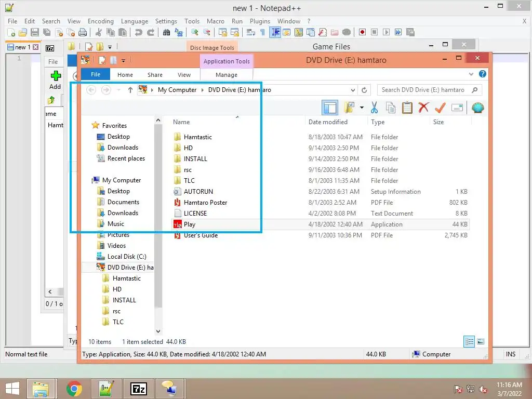Click the Windows Start button

click(12, 389)
